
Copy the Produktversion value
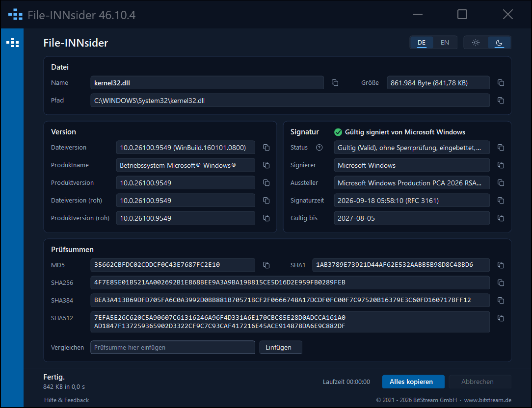266,183
